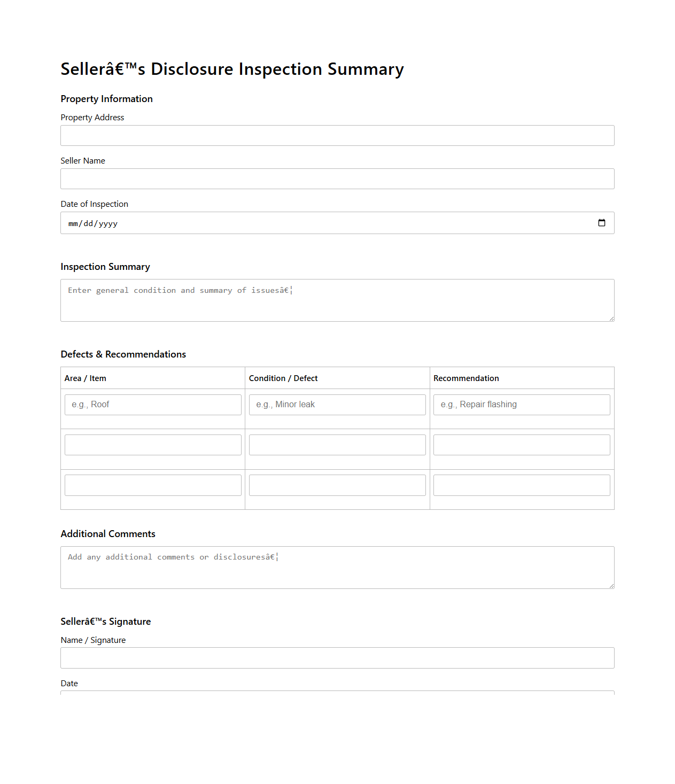This screenshot has width=675, height=784.
Task: Click the second row Condition/Defect input
Action: [337, 444]
